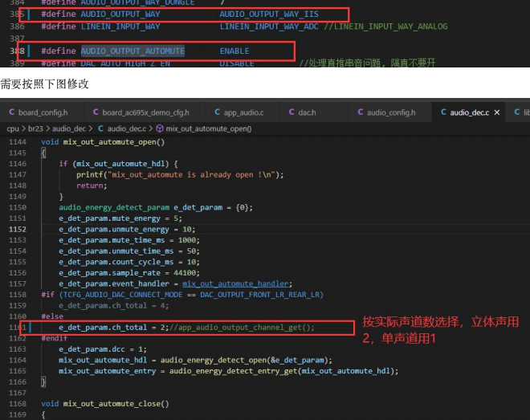530x420 pixels.
Task: Click AUDIO_OUTPUT_WAY_IIS value on line 385
Action: point(269,14)
